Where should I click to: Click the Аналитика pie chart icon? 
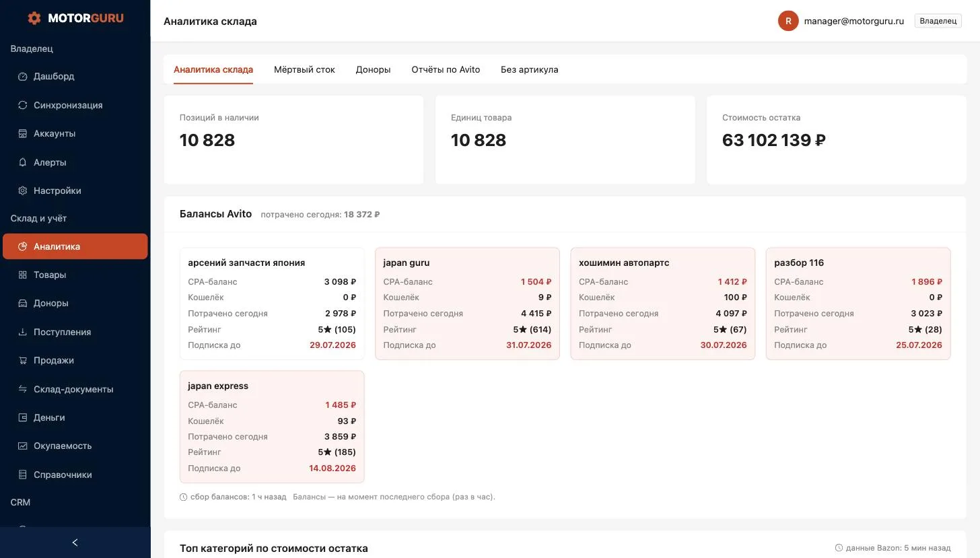[23, 246]
